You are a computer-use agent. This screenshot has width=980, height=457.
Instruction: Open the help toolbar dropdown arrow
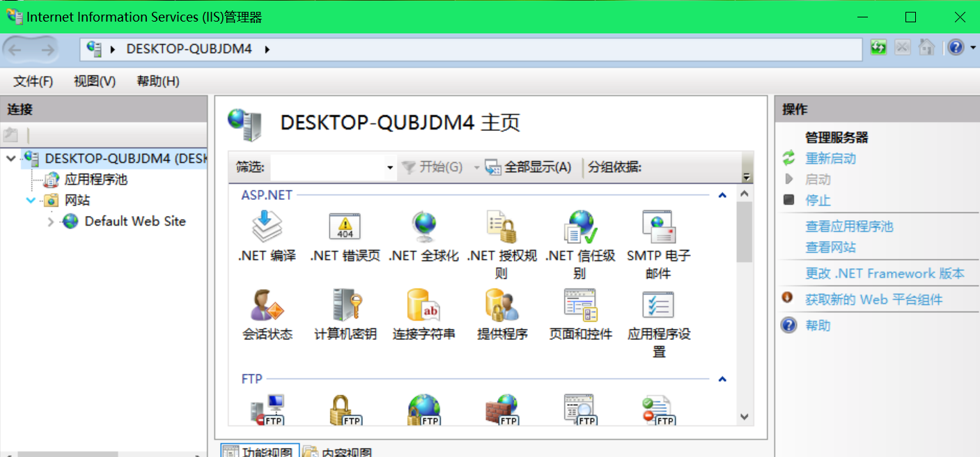coord(972,48)
